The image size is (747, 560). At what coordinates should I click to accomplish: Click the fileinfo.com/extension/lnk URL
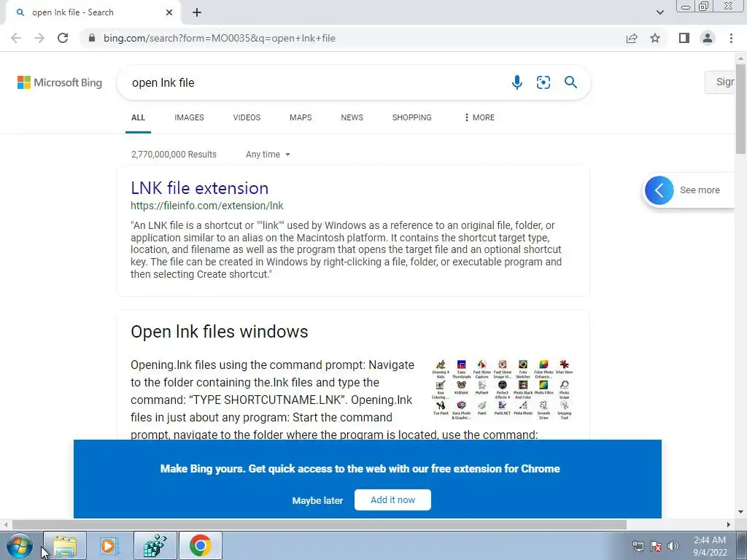coord(206,206)
